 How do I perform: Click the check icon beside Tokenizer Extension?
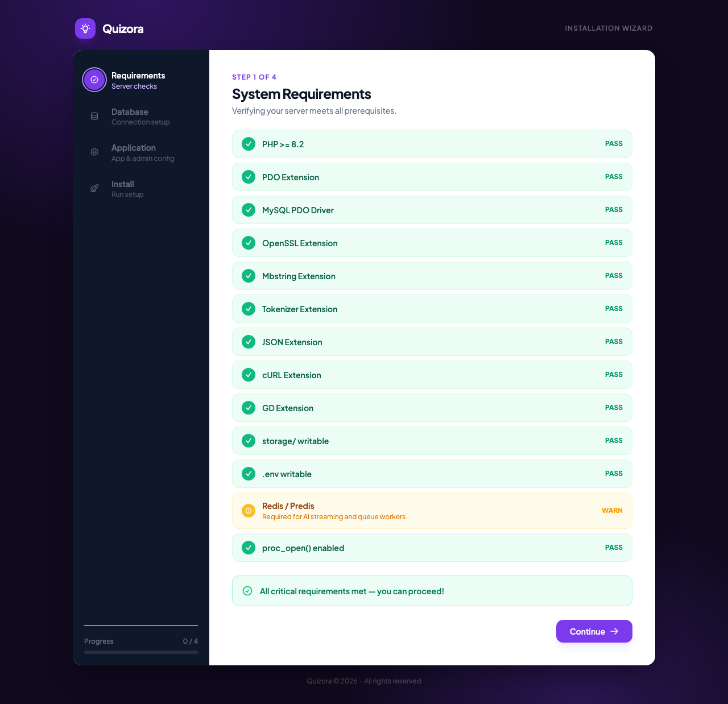click(x=249, y=309)
